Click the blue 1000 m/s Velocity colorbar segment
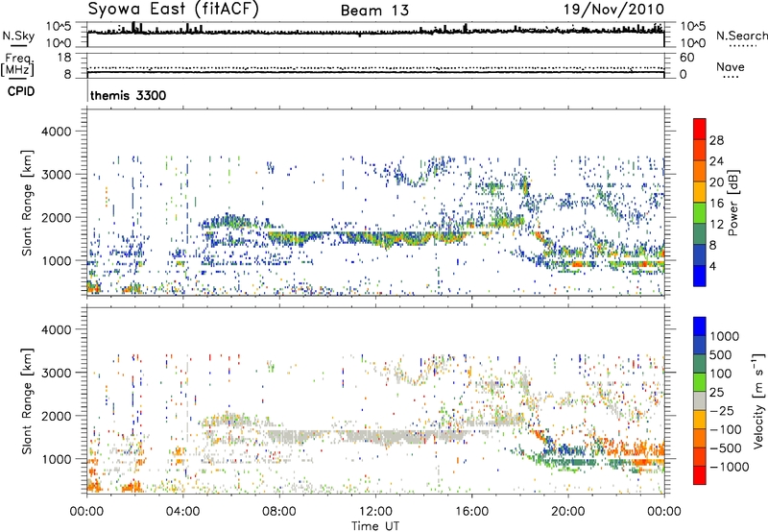 (x=700, y=326)
